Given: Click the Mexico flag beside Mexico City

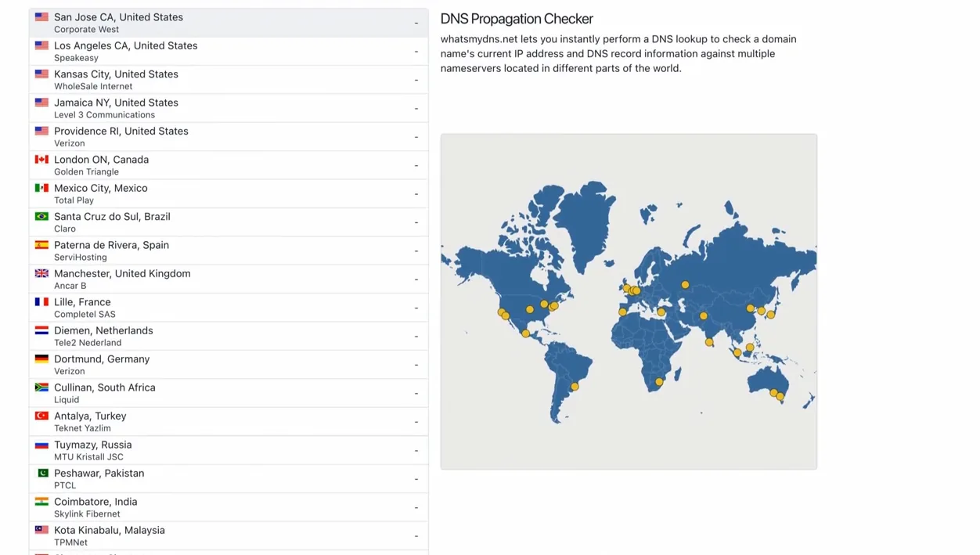Looking at the screenshot, I should (41, 188).
